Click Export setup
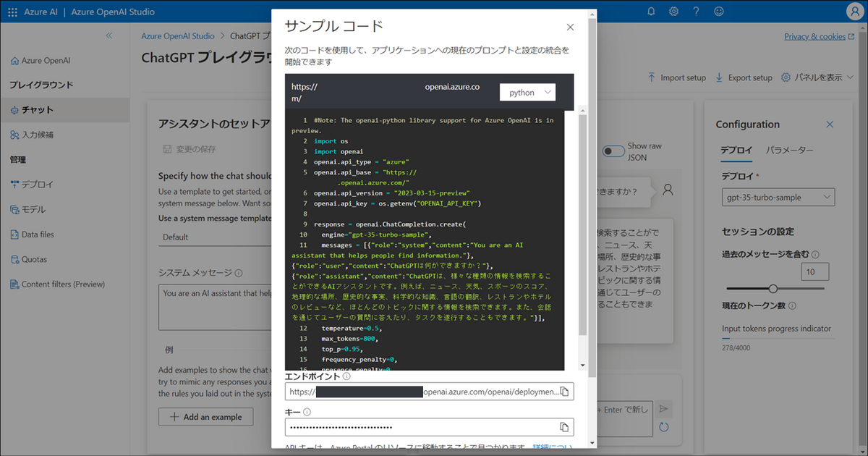Viewport: 868px width, 456px height. click(x=744, y=77)
